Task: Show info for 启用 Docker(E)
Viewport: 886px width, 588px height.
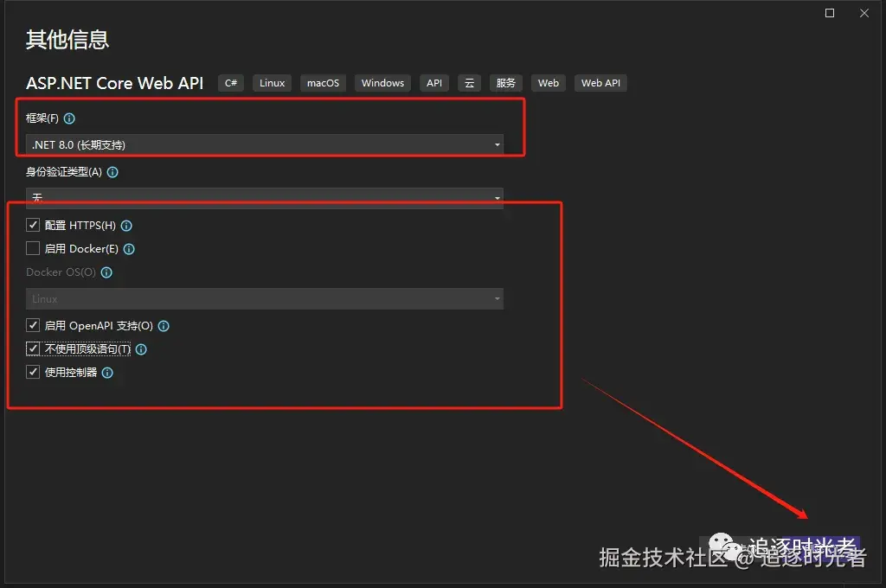Action: 129,248
